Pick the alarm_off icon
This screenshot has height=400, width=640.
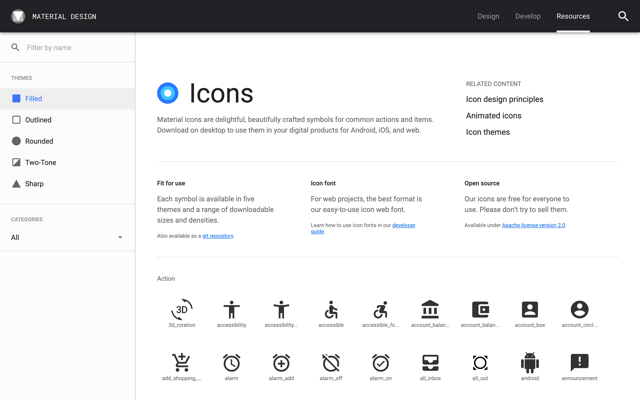tap(331, 362)
